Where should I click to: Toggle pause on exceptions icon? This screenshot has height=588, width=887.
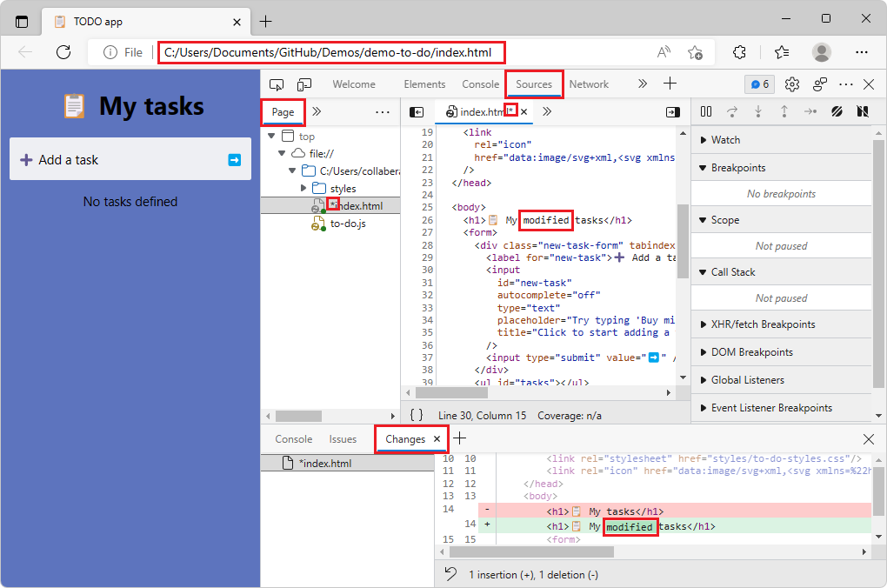tap(863, 112)
